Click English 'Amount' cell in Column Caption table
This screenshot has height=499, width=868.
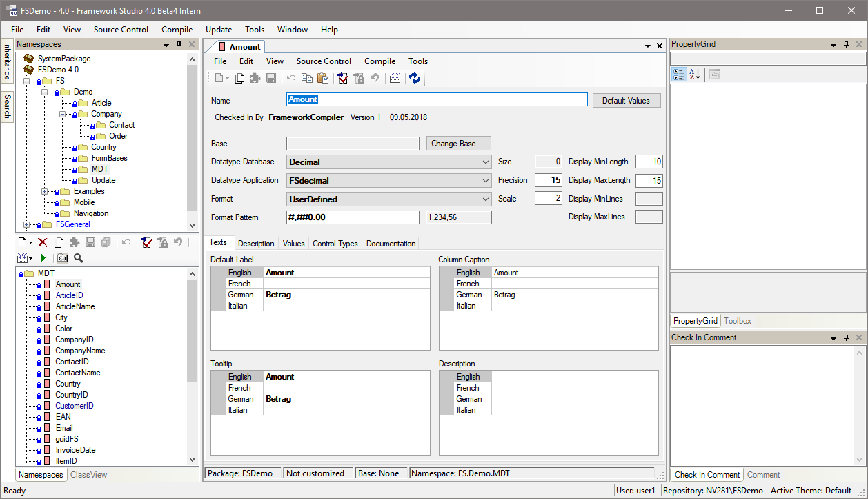575,273
